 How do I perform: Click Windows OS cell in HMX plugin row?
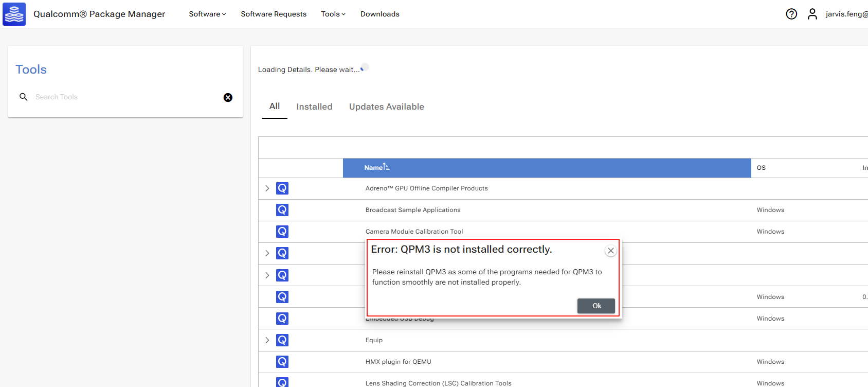point(770,362)
